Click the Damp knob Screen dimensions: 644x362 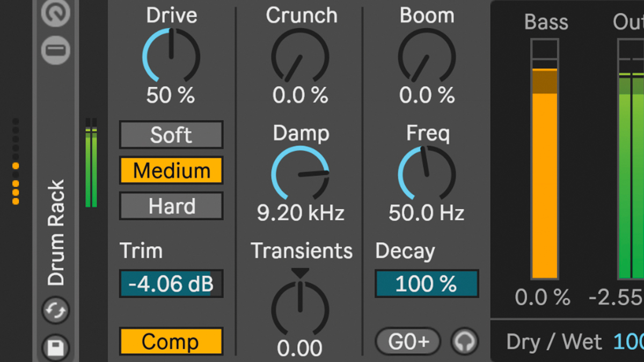[300, 174]
